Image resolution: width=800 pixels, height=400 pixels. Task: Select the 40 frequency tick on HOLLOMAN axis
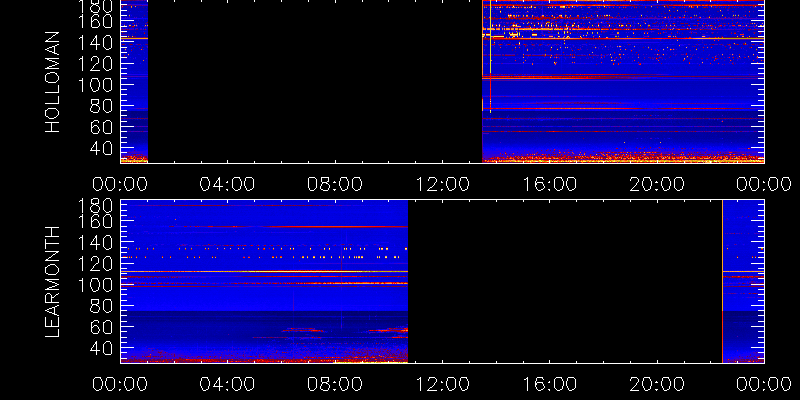tap(102, 148)
